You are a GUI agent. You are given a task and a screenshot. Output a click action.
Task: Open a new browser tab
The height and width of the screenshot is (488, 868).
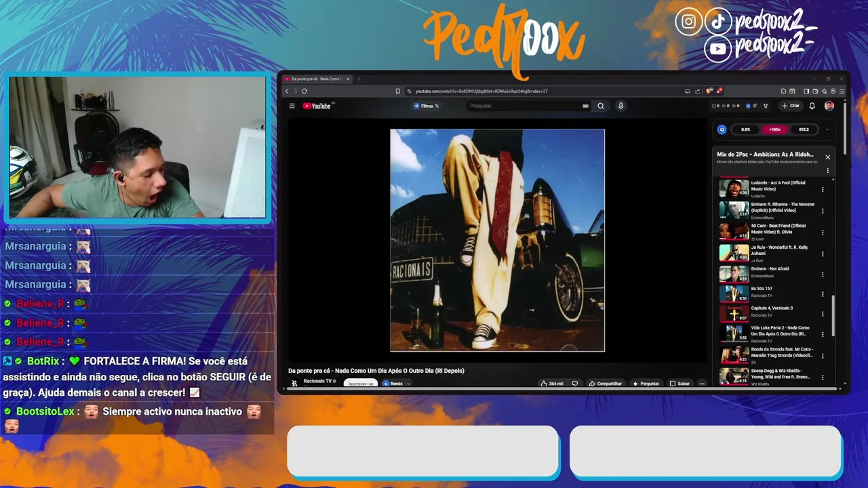[x=359, y=79]
